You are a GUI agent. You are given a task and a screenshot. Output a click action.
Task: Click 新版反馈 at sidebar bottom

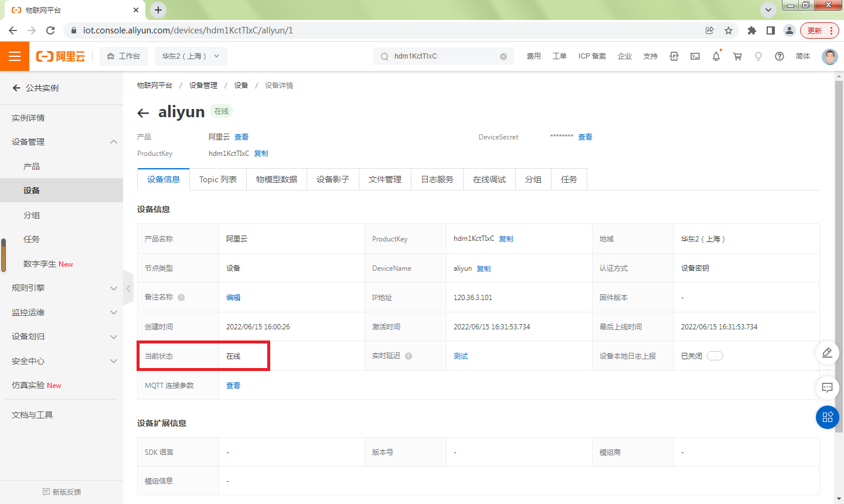tap(62, 492)
